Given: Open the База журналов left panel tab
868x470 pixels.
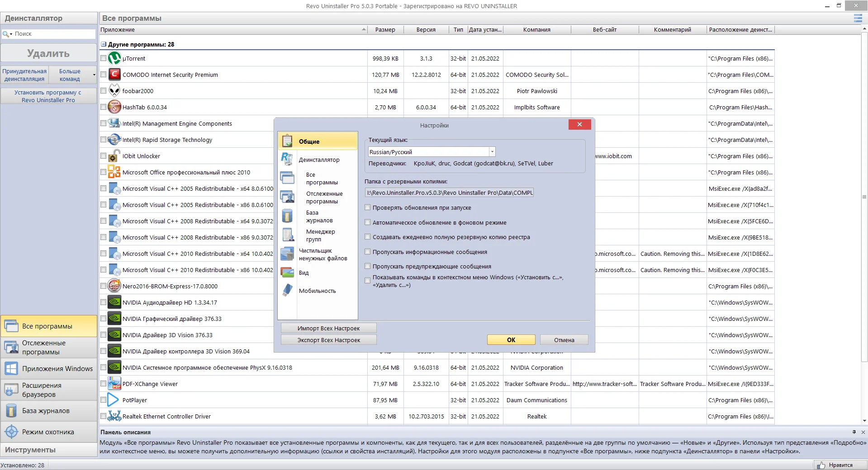Looking at the screenshot, I should (x=49, y=411).
